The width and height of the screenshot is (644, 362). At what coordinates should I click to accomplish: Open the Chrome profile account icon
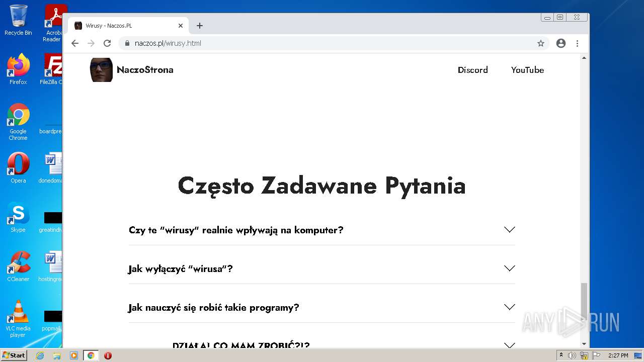tap(561, 43)
